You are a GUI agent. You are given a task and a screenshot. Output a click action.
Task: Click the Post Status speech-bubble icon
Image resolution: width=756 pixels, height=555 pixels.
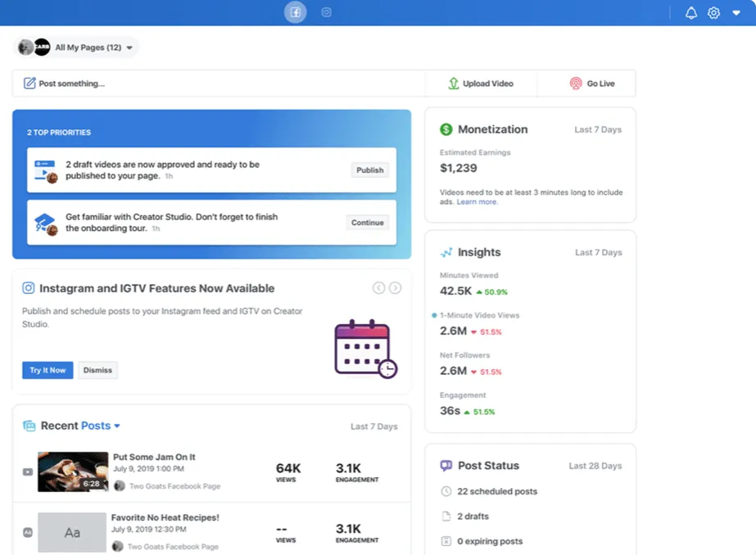coord(446,465)
